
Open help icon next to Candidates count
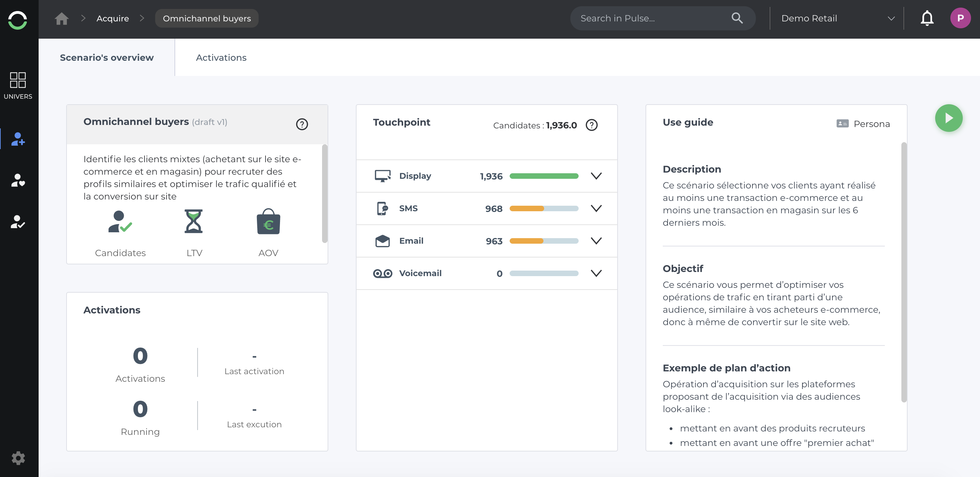pos(592,125)
